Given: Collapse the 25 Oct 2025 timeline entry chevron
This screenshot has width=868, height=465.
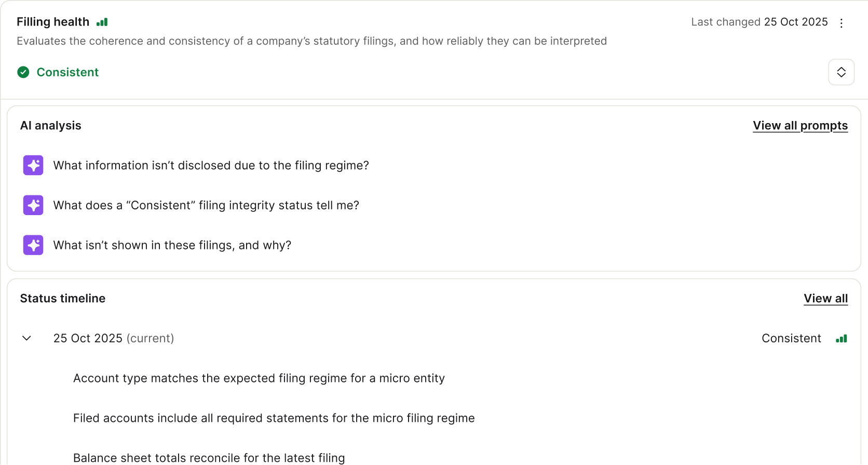Looking at the screenshot, I should (27, 338).
